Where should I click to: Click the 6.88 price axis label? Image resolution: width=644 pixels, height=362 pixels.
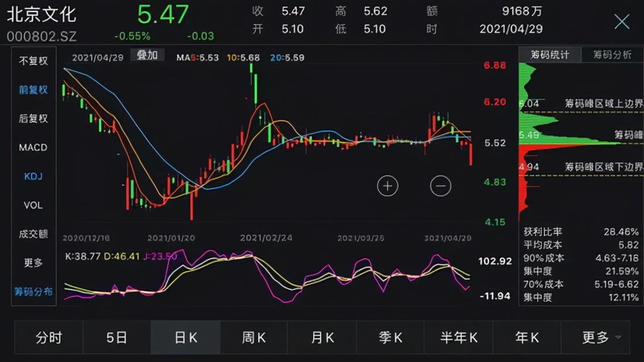tap(495, 66)
